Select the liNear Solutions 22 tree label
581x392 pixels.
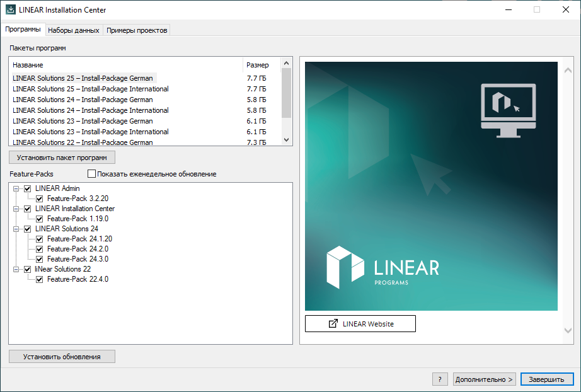(62, 269)
